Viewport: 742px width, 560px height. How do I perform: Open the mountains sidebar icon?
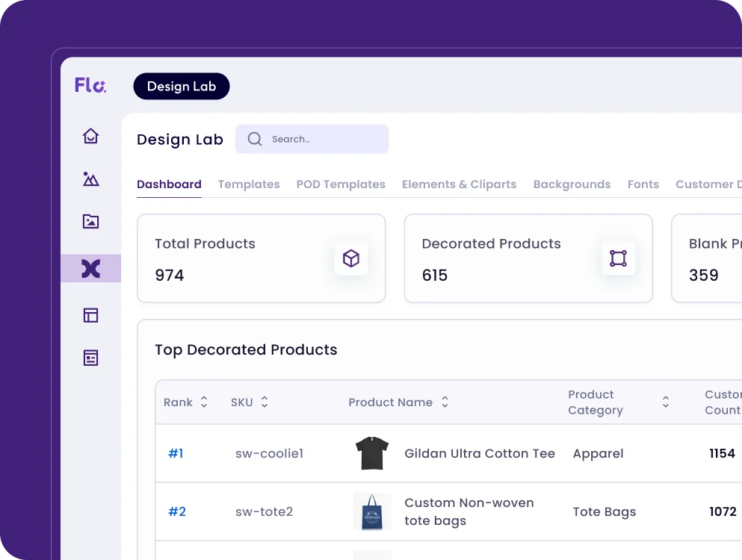pos(90,178)
